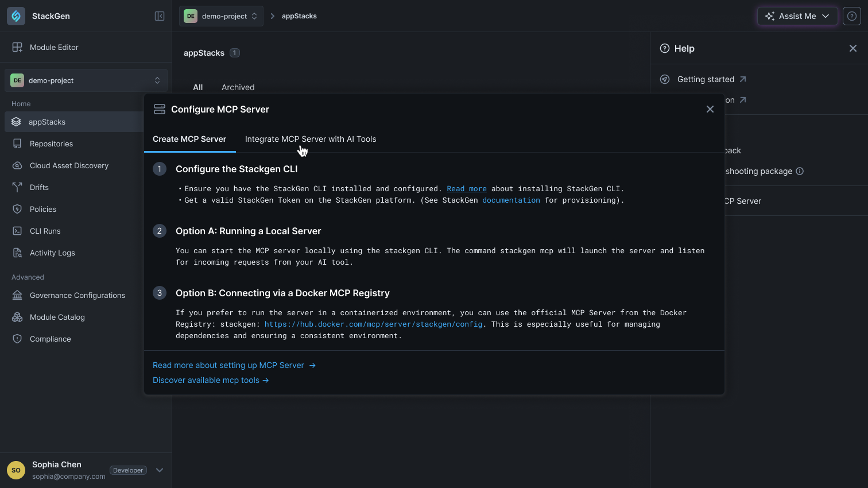
Task: Open Governance Configurations
Action: click(x=77, y=295)
